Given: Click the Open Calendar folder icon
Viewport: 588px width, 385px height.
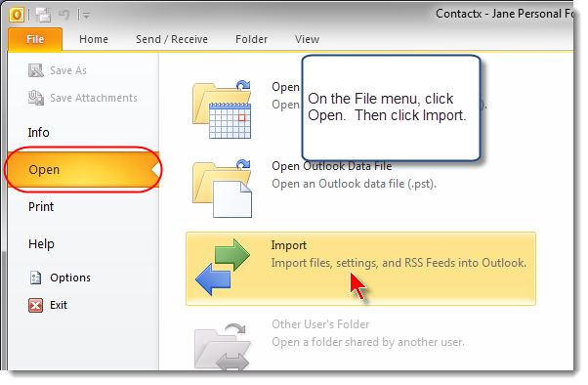Looking at the screenshot, I should (x=222, y=109).
